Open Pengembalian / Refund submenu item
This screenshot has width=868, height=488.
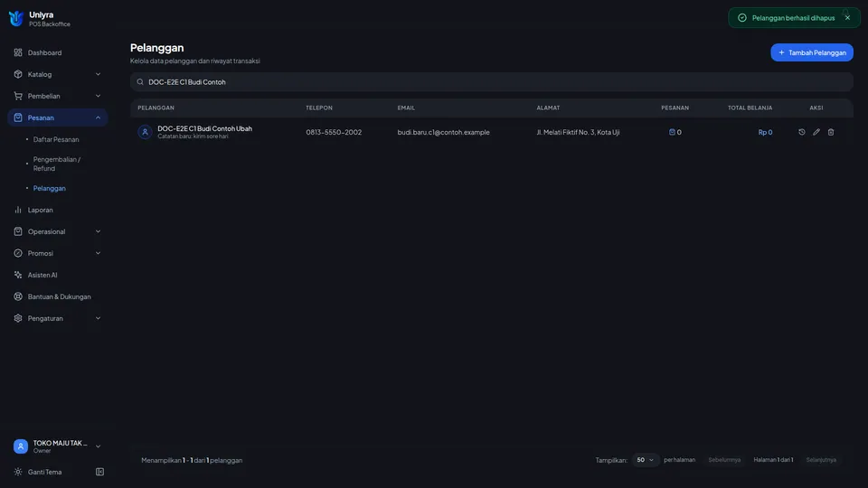pyautogui.click(x=56, y=164)
